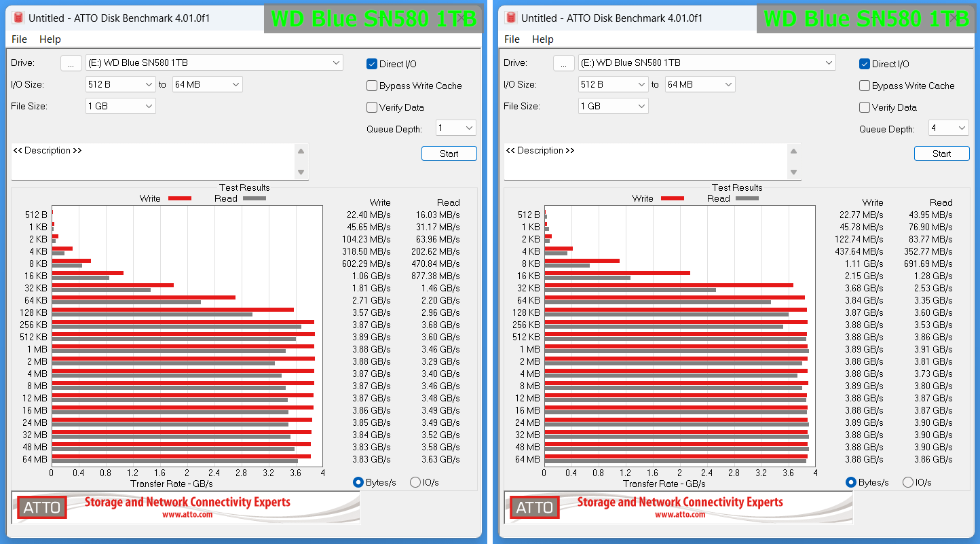Open Queue Depth dropdown showing 4
Image resolution: width=980 pixels, height=544 pixels.
(x=949, y=128)
